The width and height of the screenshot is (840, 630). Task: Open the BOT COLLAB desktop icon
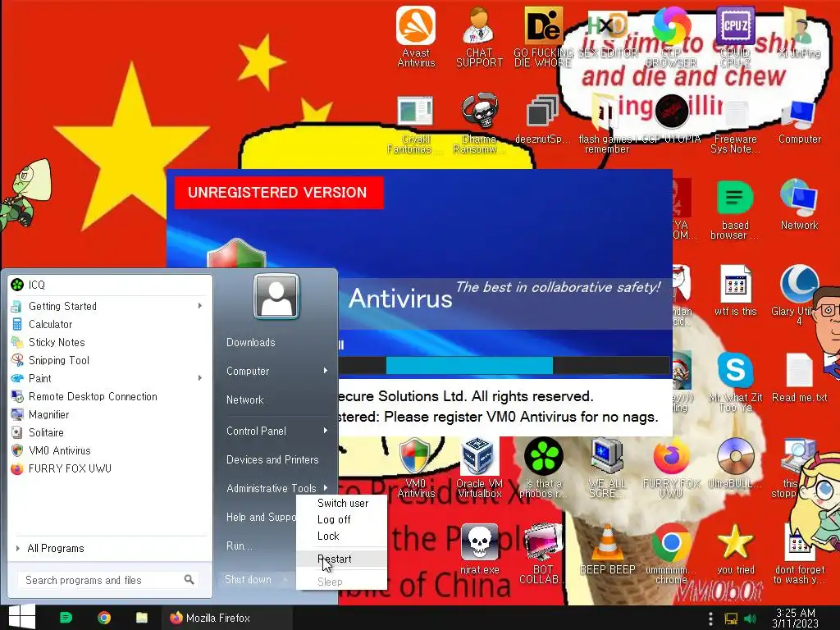(542, 554)
